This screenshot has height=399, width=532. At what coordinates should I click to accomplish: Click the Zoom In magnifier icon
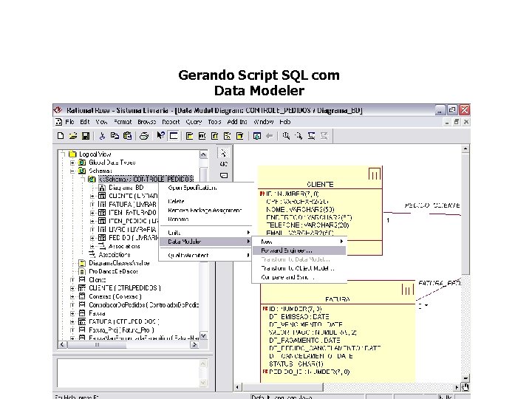coord(287,136)
